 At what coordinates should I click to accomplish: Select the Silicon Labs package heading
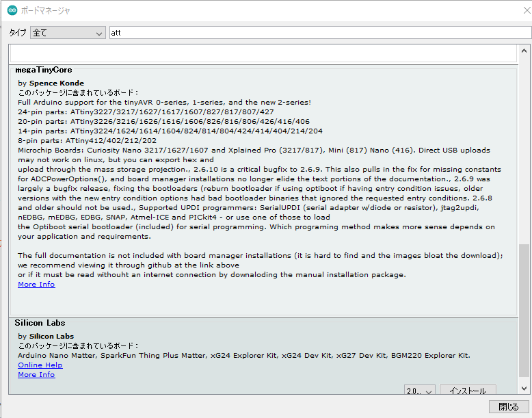pyautogui.click(x=40, y=323)
